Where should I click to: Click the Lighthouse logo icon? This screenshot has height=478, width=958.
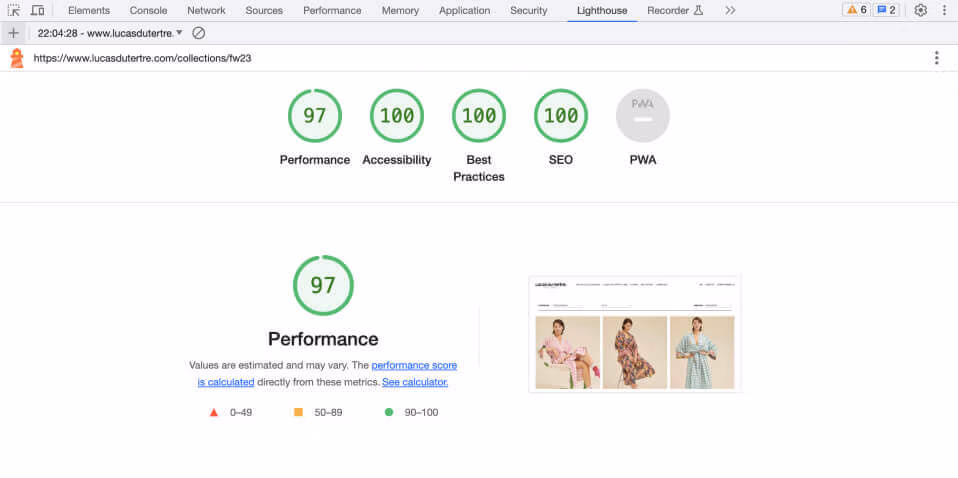coord(17,58)
